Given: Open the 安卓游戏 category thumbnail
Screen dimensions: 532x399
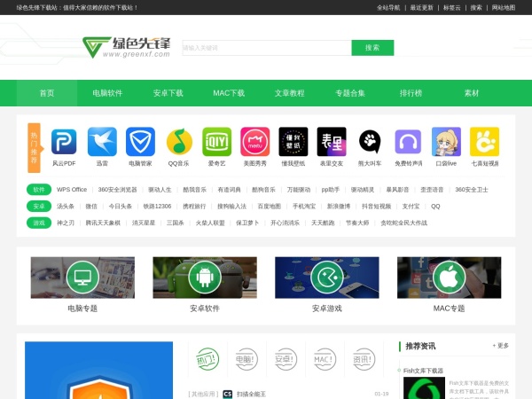Looking at the screenshot, I should [x=327, y=278].
